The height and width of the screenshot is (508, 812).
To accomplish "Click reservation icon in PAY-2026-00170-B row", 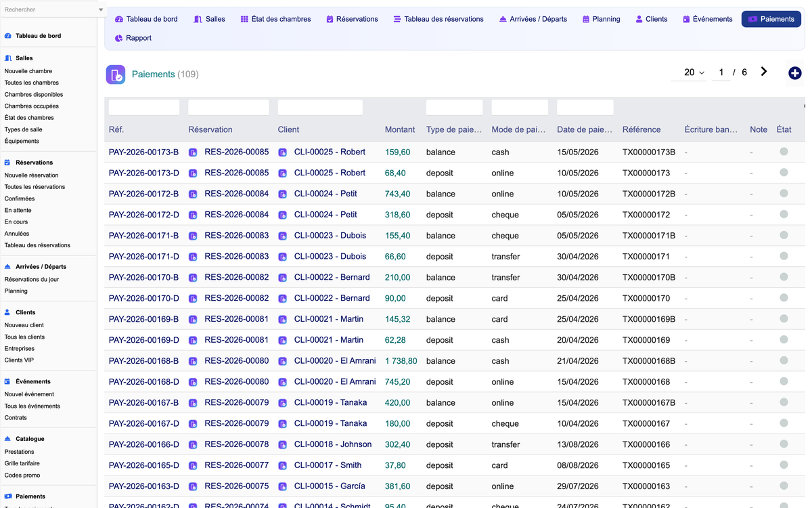I will pyautogui.click(x=193, y=278).
